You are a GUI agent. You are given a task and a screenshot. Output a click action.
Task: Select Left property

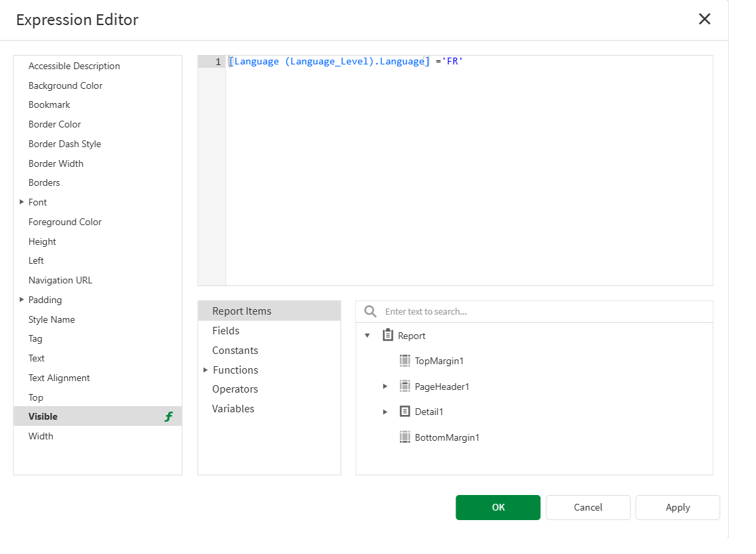36,261
